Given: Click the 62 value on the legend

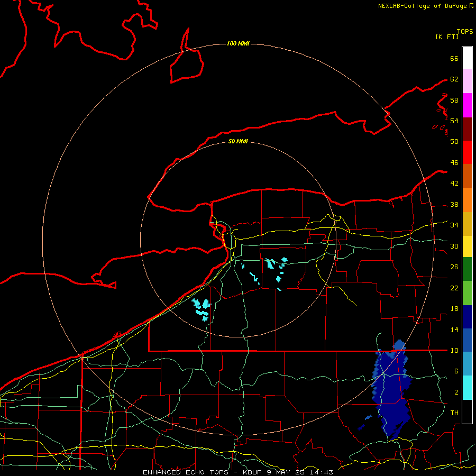Looking at the screenshot, I should (x=454, y=79).
